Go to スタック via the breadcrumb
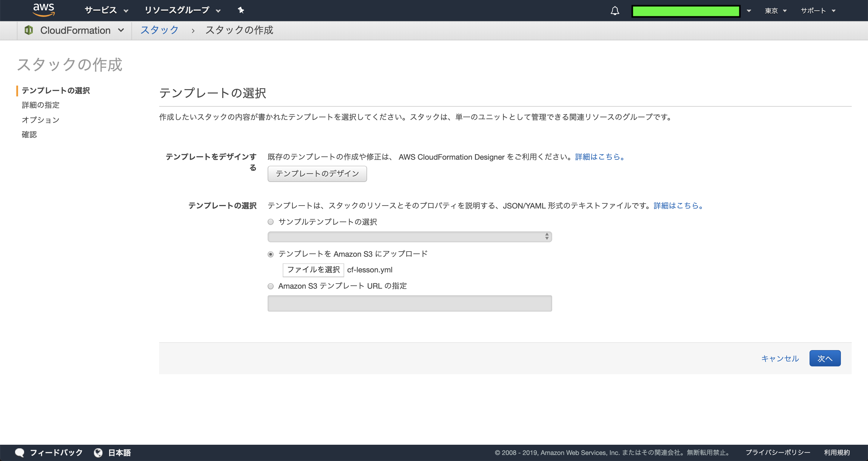 click(159, 30)
